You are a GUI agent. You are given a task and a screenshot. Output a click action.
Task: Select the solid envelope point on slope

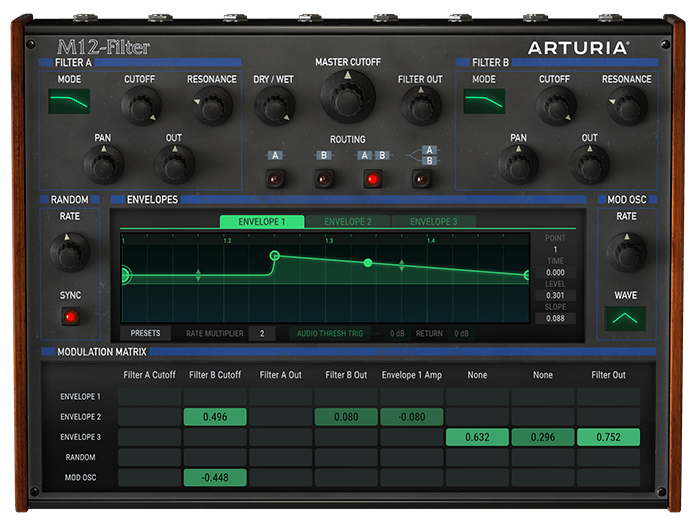coord(368,263)
